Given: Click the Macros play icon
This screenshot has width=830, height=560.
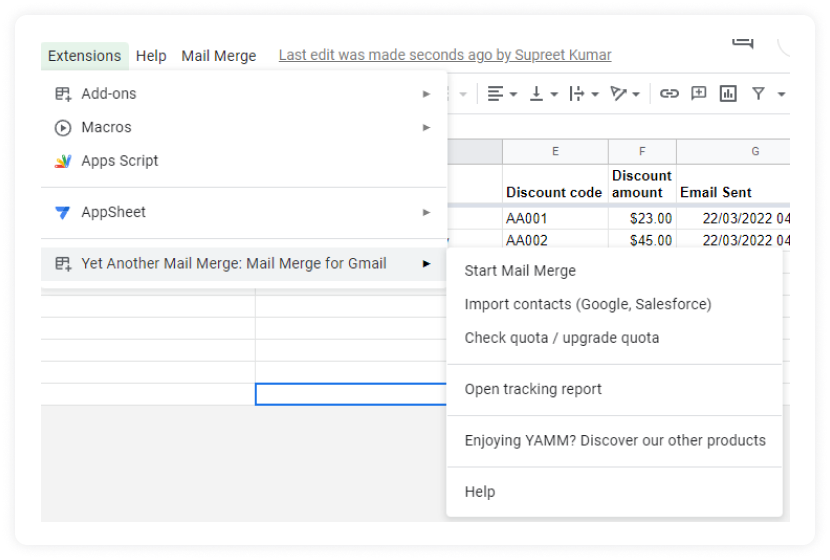Looking at the screenshot, I should coord(63,128).
